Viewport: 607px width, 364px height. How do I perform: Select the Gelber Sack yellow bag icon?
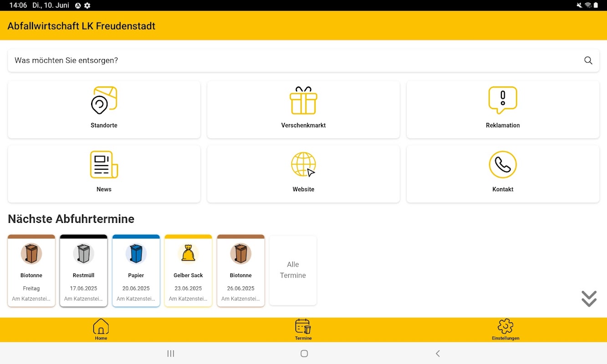point(189,253)
